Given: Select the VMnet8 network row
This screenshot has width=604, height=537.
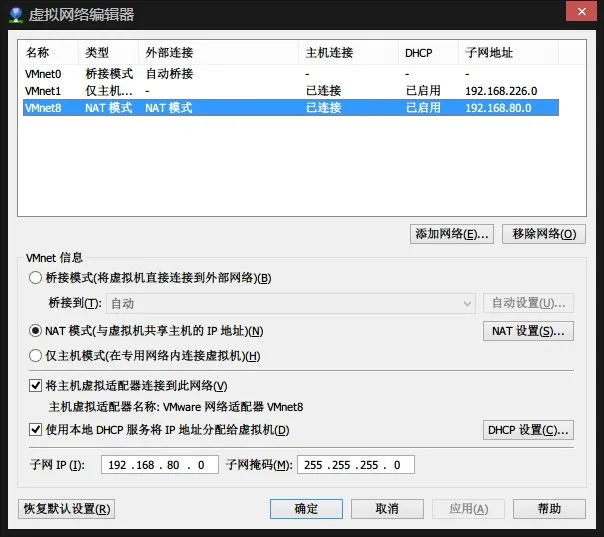Looking at the screenshot, I should [x=291, y=108].
